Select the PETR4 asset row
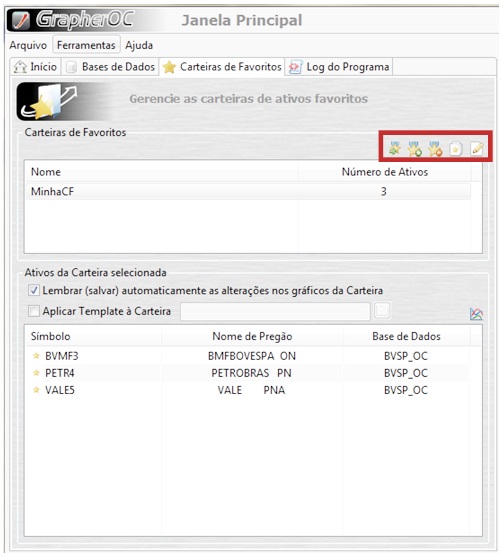Screen dimensions: 501x556 (249, 373)
